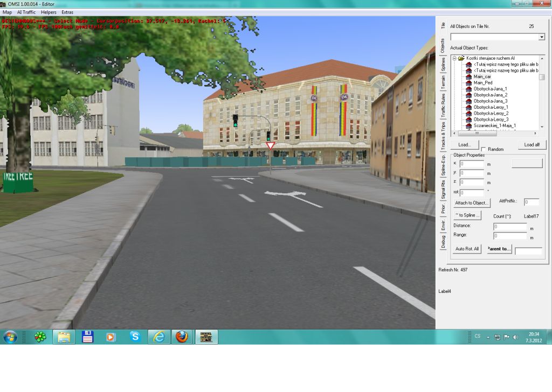
Task: Click the volume speaker tray icon
Action: 516,338
